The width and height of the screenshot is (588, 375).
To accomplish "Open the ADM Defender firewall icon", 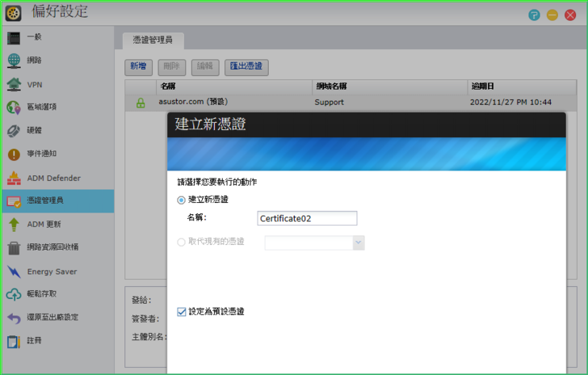I will point(14,178).
